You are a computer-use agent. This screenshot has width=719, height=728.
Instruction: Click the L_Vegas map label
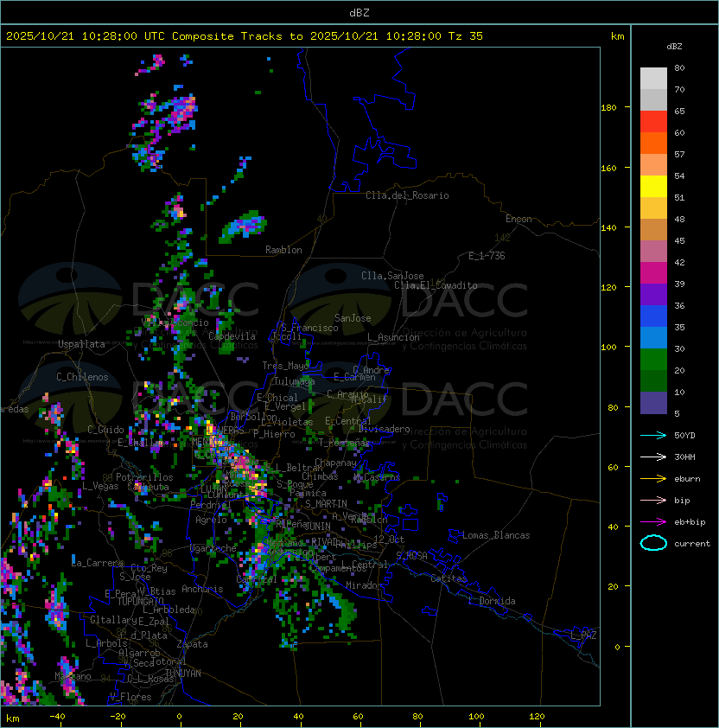pyautogui.click(x=100, y=486)
